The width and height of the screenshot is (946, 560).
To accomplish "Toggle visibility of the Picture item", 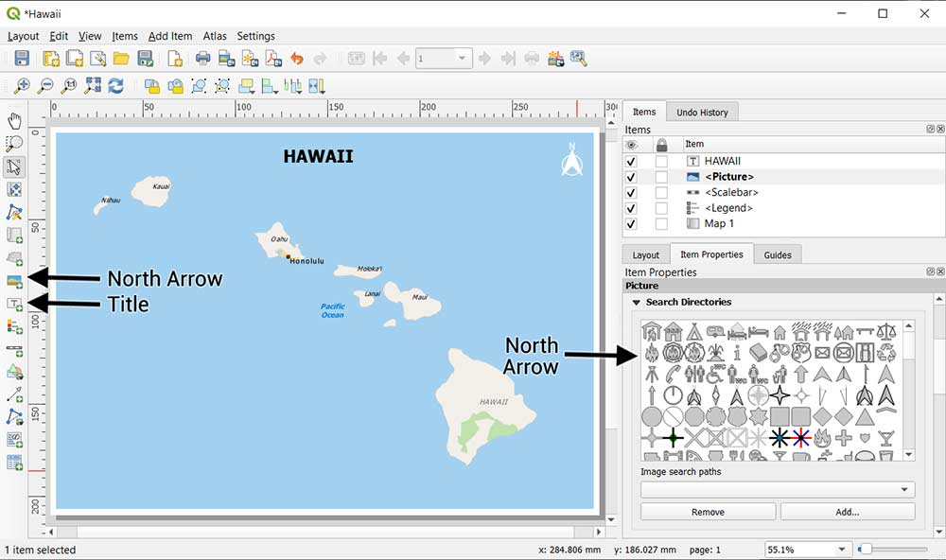I will tap(631, 177).
